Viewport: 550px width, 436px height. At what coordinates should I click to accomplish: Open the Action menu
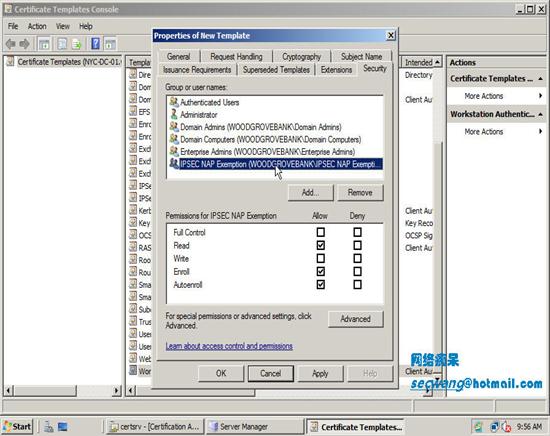point(37,26)
